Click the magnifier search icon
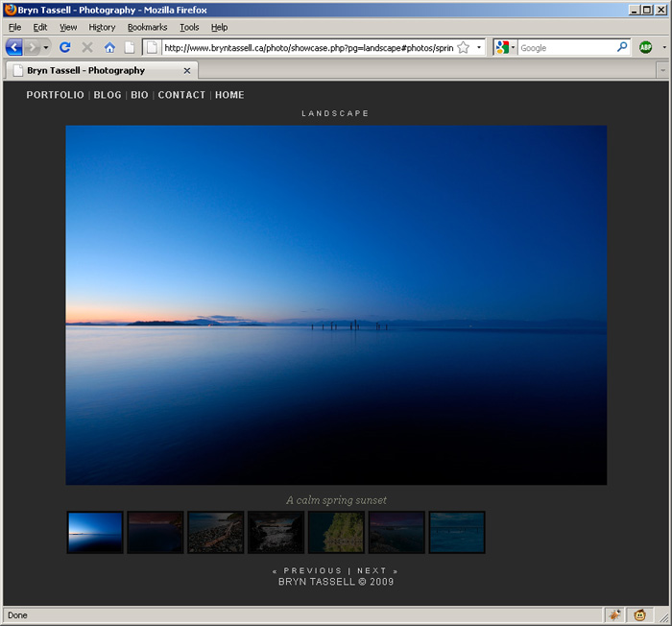 tap(622, 47)
